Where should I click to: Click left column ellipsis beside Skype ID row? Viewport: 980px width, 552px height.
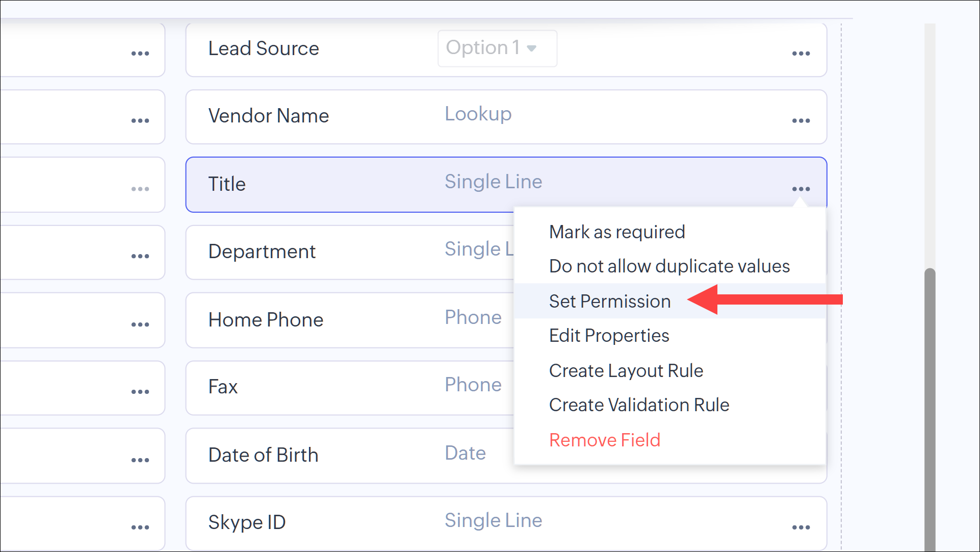140,528
